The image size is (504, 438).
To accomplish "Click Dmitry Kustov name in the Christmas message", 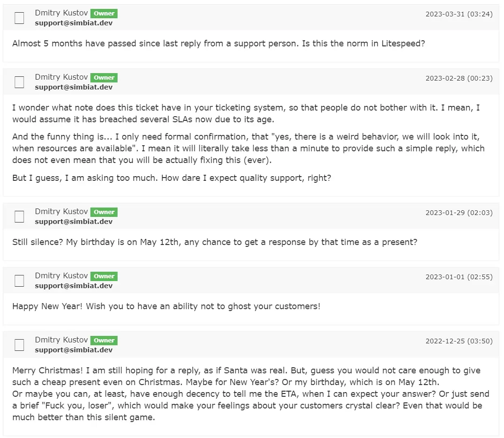I will coord(61,340).
